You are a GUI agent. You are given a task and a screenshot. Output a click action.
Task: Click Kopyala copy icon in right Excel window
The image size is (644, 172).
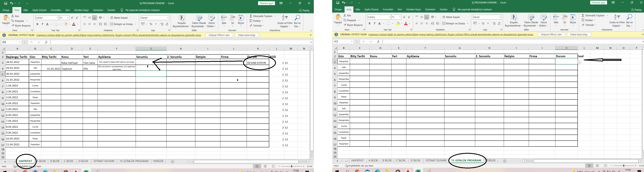click(x=345, y=20)
